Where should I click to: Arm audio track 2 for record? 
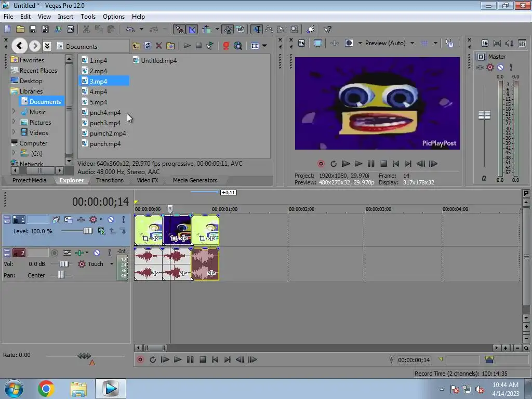[54, 253]
